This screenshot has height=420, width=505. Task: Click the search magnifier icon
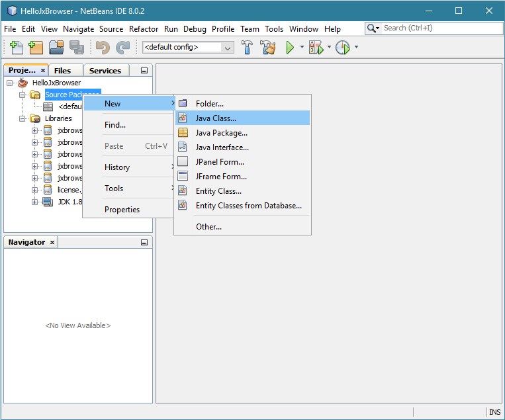click(371, 28)
